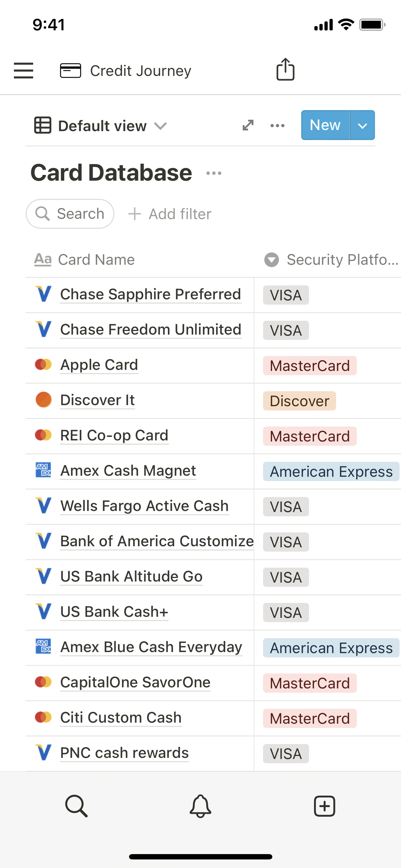
Task: Open the hamburger sidebar menu
Action: (24, 70)
